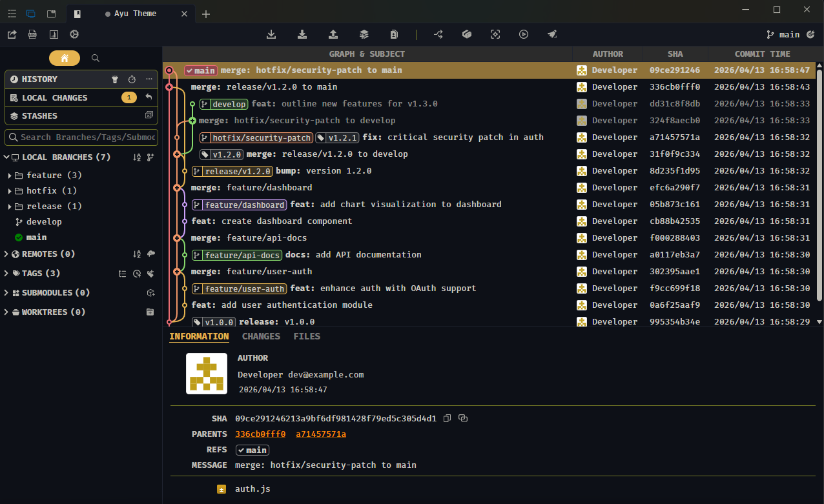Switch to the Files tab
This screenshot has width=824, height=504.
[x=307, y=336]
